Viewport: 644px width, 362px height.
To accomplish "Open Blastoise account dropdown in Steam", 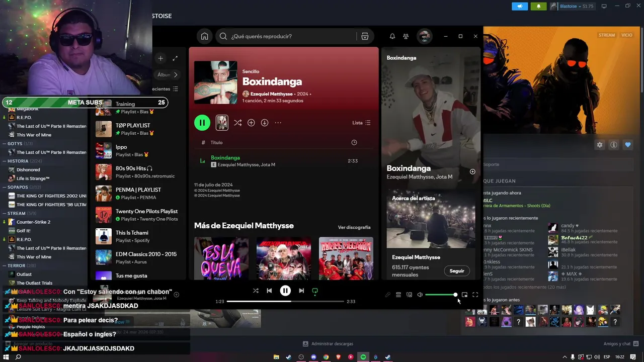I will [x=572, y=6].
